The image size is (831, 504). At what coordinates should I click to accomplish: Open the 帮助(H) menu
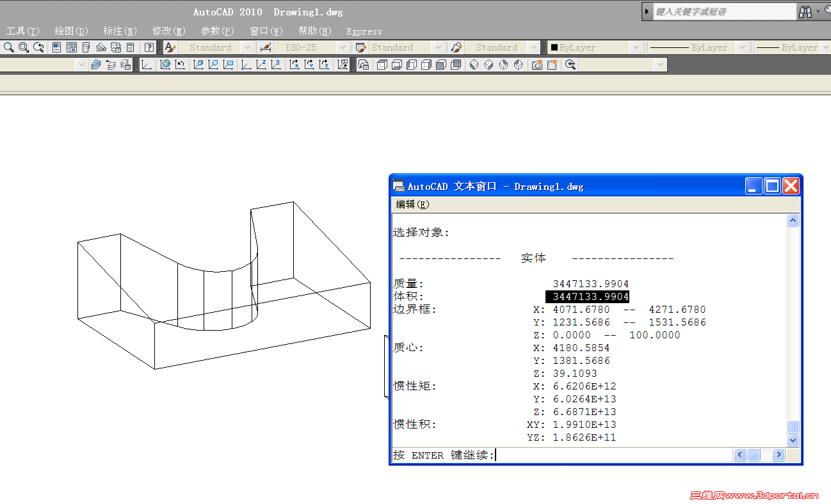click(315, 31)
